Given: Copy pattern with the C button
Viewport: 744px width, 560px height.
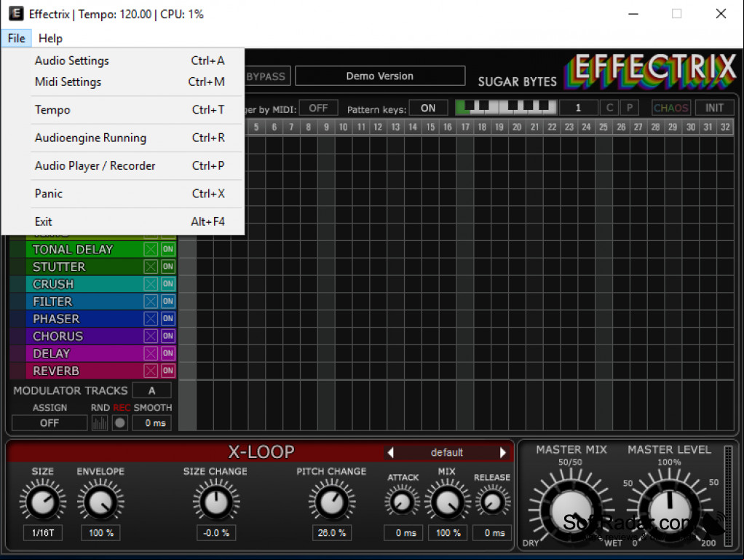Looking at the screenshot, I should (x=610, y=108).
